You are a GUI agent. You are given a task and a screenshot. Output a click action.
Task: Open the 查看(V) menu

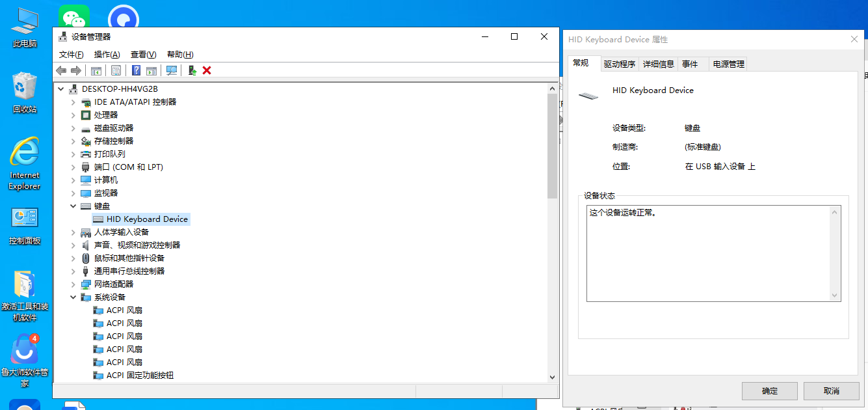tap(143, 55)
